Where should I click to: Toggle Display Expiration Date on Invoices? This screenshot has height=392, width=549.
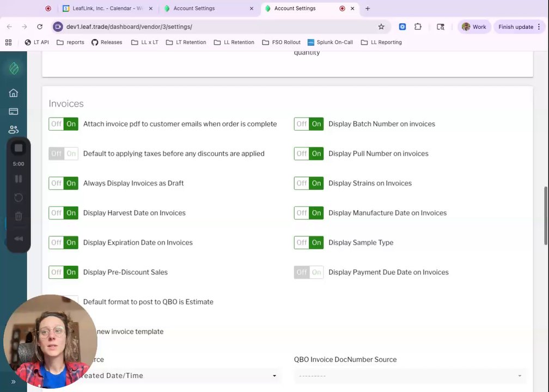point(63,243)
